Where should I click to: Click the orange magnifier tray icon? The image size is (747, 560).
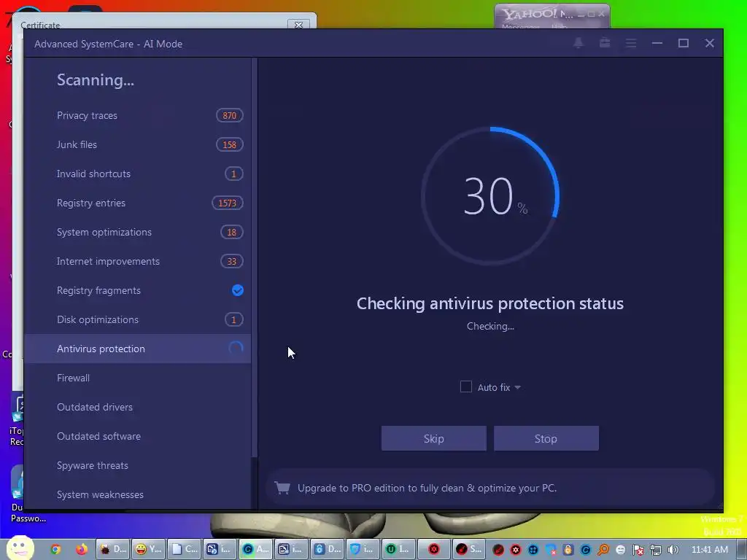coord(603,550)
